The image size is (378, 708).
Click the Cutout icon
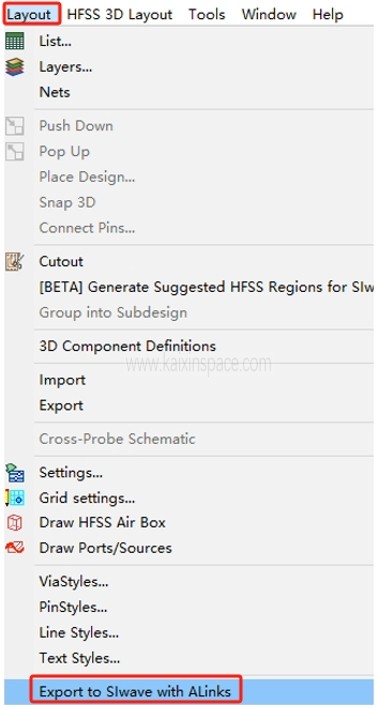click(14, 261)
